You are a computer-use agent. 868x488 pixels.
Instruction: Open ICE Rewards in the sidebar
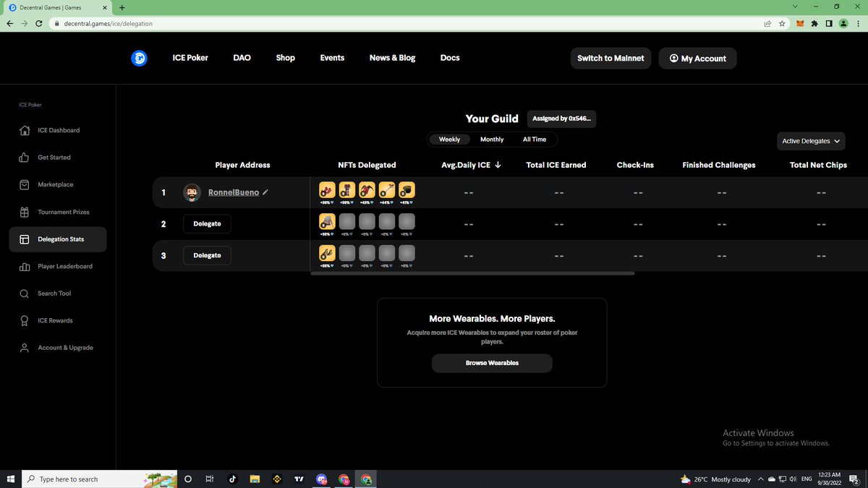click(x=58, y=320)
